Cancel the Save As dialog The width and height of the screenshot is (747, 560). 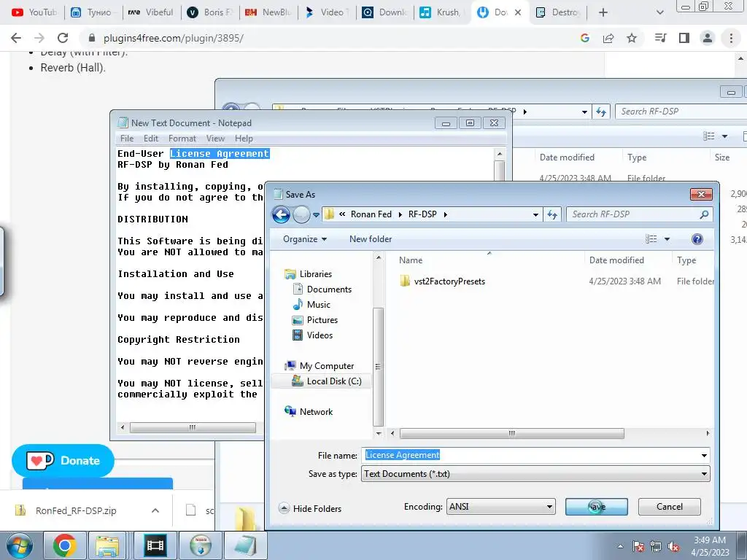pos(670,507)
